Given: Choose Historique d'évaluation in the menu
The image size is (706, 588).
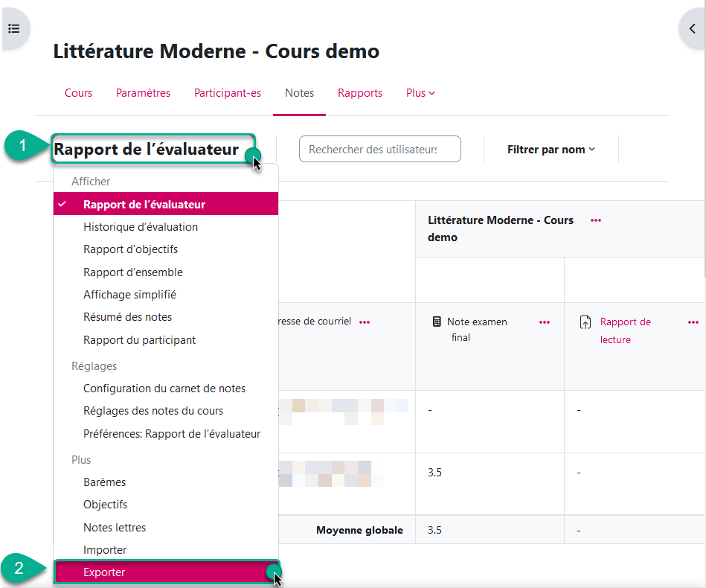Looking at the screenshot, I should click(141, 227).
